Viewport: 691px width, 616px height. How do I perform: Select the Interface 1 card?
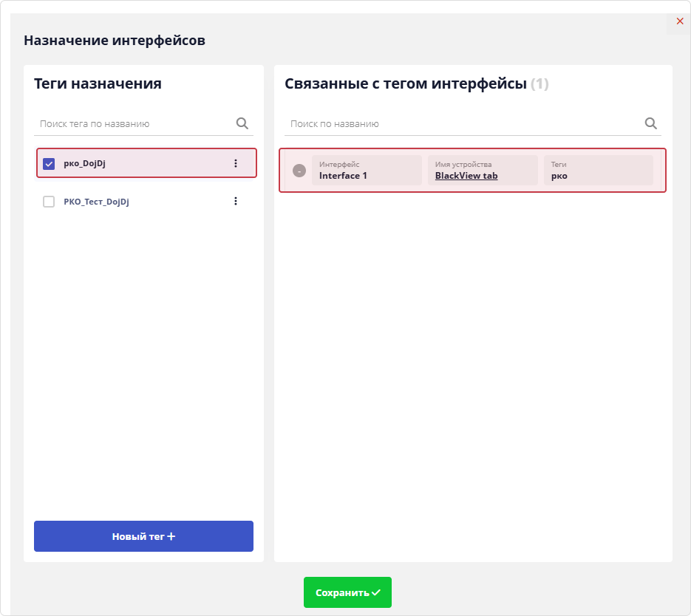point(472,170)
